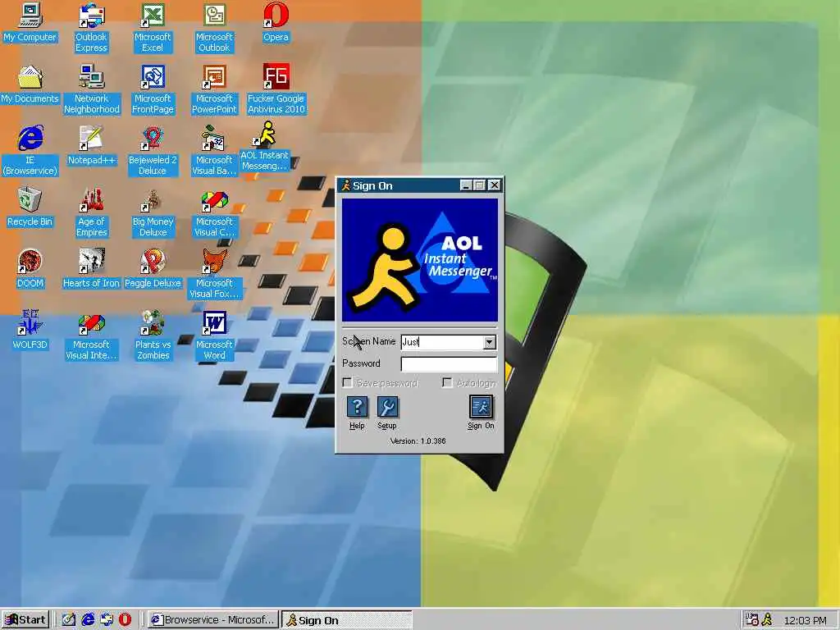This screenshot has height=630, width=840.
Task: Click the Microsoft Visual InterDev shortcut
Action: pos(91,335)
